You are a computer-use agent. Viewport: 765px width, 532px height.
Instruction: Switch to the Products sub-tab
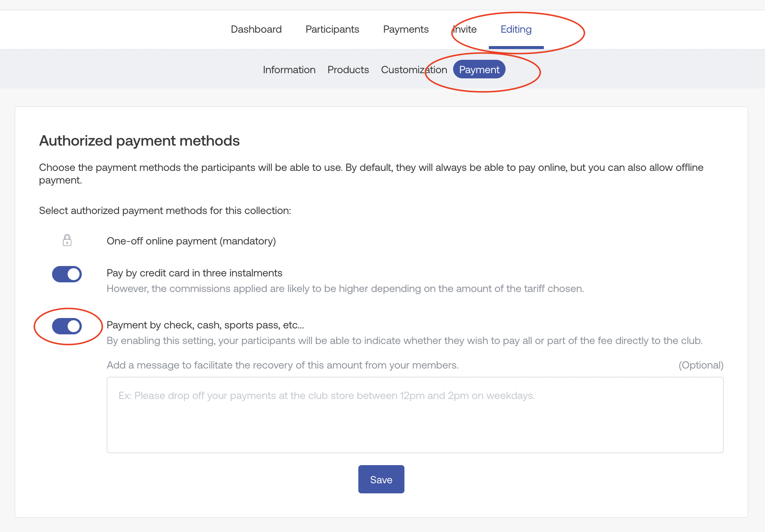tap(348, 69)
